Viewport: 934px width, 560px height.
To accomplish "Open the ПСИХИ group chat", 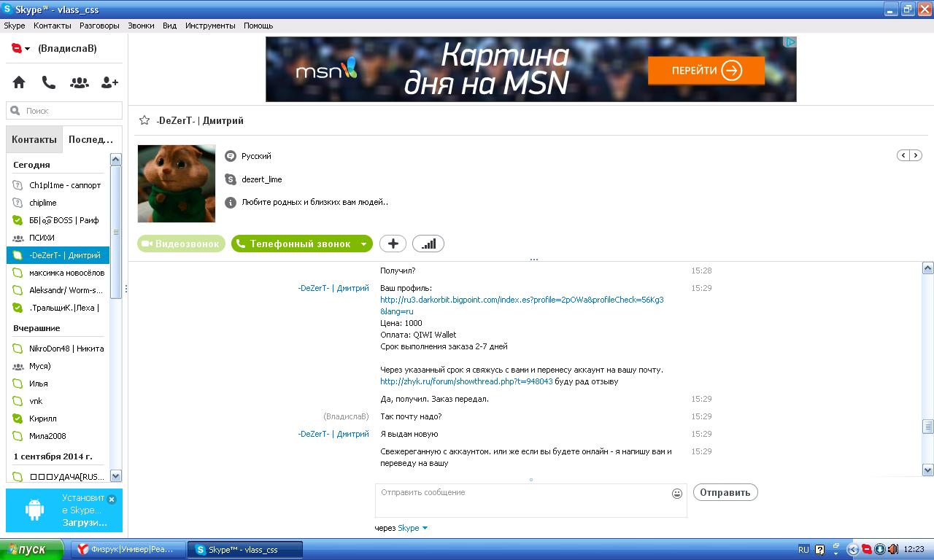I will click(x=58, y=238).
